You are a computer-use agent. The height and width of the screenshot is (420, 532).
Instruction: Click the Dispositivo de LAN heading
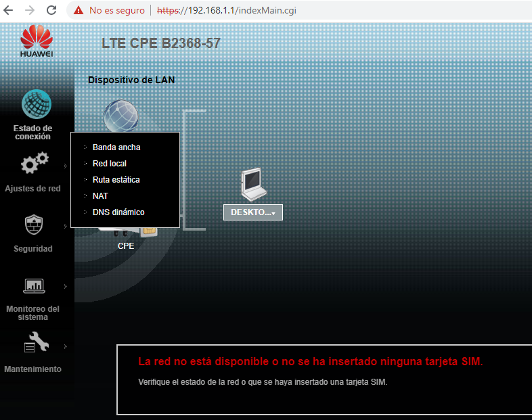(x=131, y=80)
